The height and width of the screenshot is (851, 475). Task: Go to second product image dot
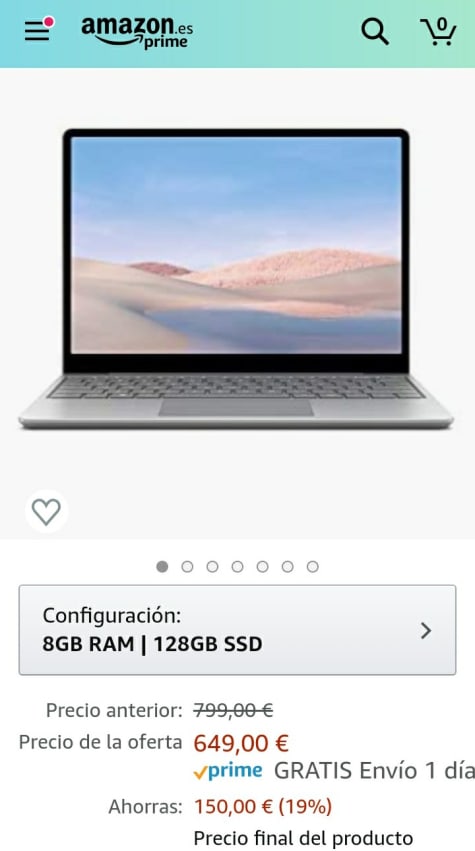[x=187, y=567]
